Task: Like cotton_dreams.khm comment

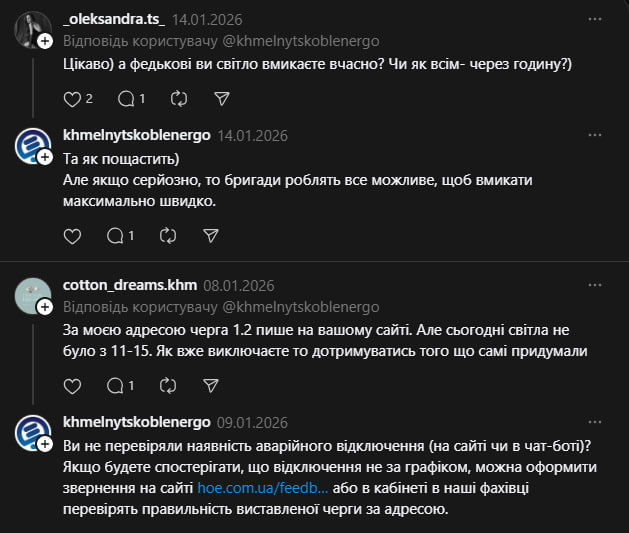Action: (71, 385)
